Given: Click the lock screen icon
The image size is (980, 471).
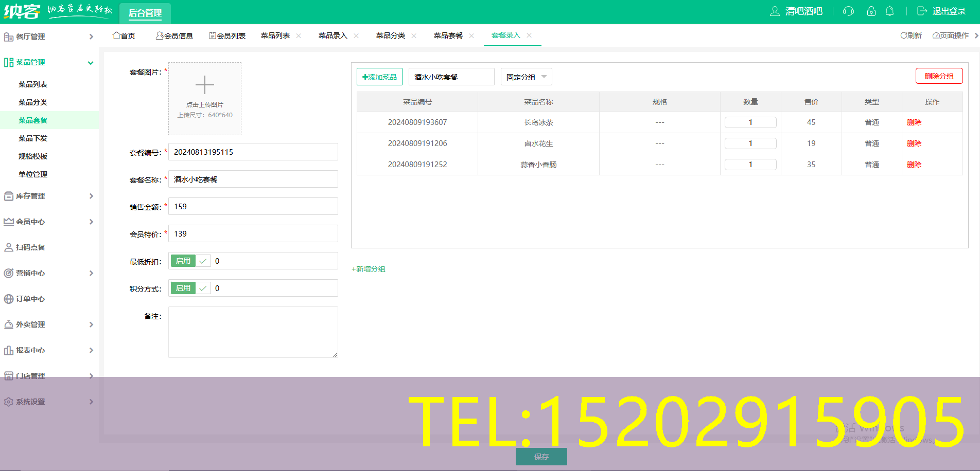Looking at the screenshot, I should coord(871,11).
